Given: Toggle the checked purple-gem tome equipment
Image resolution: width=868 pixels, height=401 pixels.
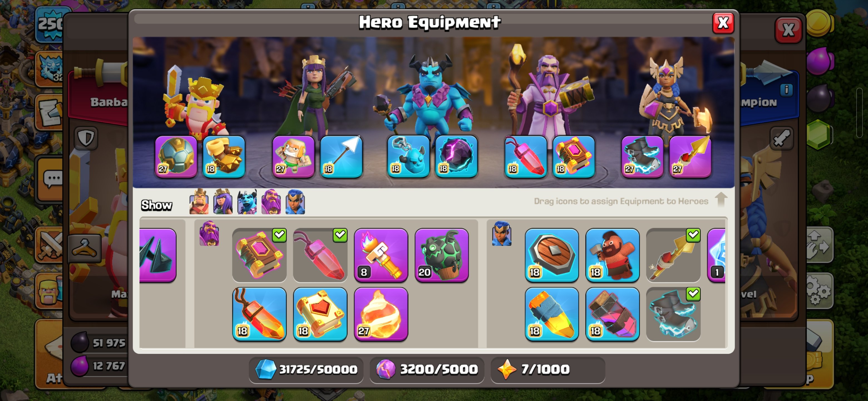Looking at the screenshot, I should (260, 255).
